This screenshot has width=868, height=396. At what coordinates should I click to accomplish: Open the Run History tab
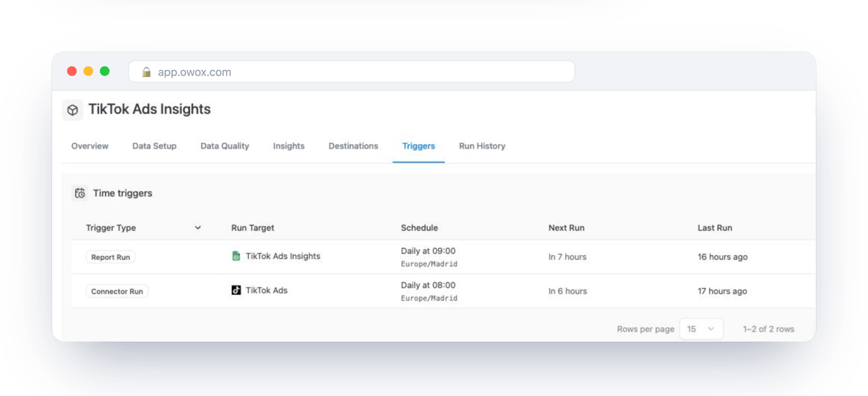(482, 146)
